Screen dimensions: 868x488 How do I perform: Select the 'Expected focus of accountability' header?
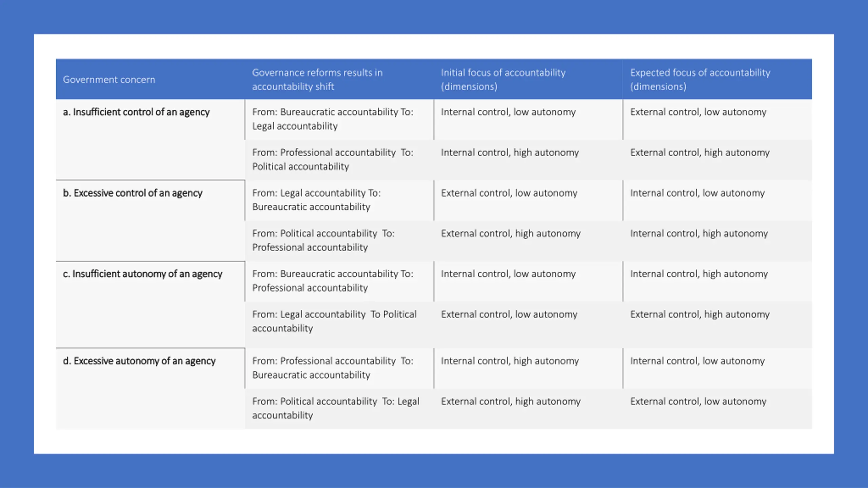coord(700,80)
